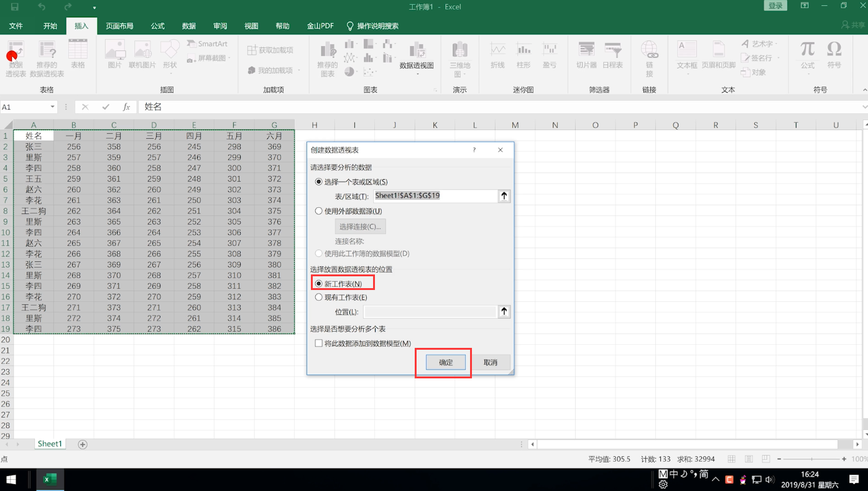
Task: Open Customize Quick Access Toolbar dropdown
Action: point(95,7)
